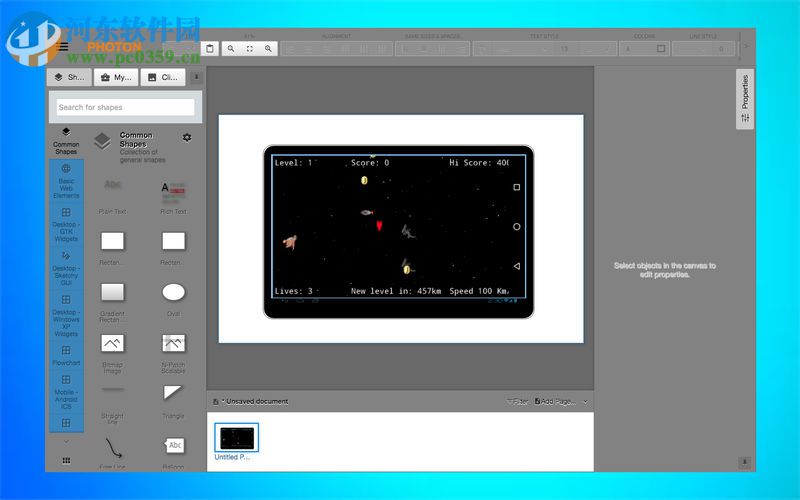
Task: Click the color box in Colors toolbar group
Action: pos(661,48)
